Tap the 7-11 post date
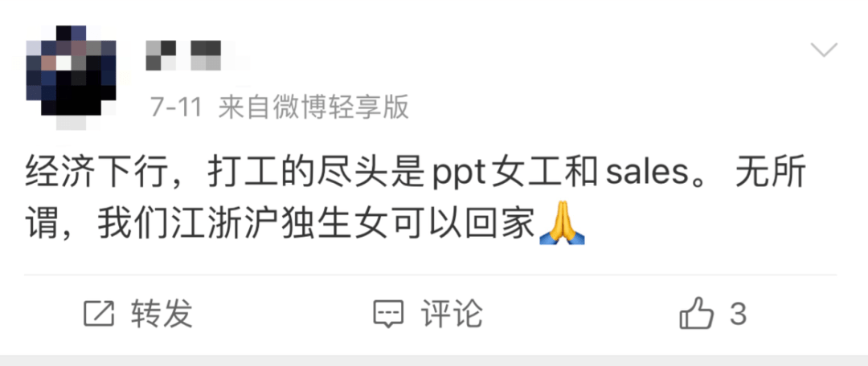The height and width of the screenshot is (366, 868). [x=177, y=108]
